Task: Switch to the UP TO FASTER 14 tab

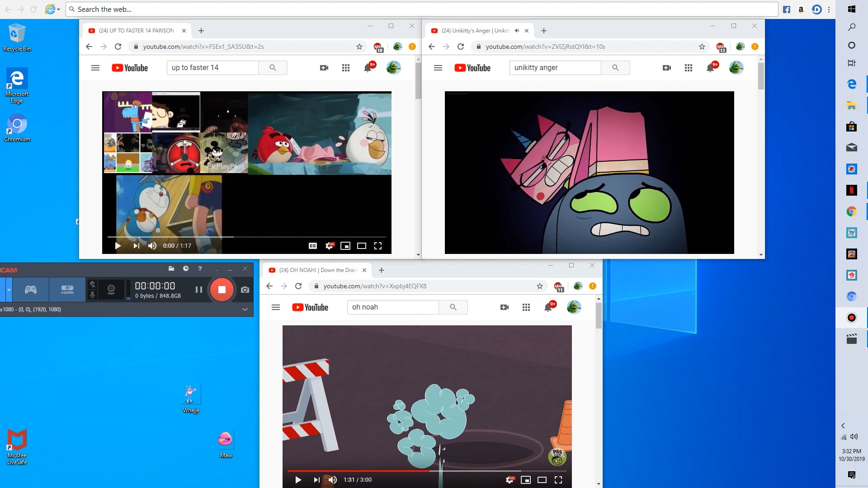Action: coord(136,31)
